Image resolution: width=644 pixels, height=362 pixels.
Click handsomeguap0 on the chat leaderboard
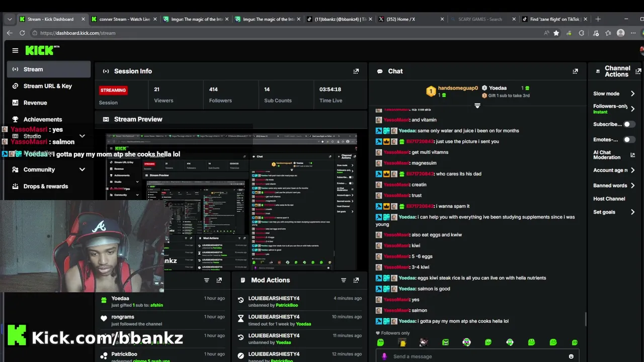458,88
